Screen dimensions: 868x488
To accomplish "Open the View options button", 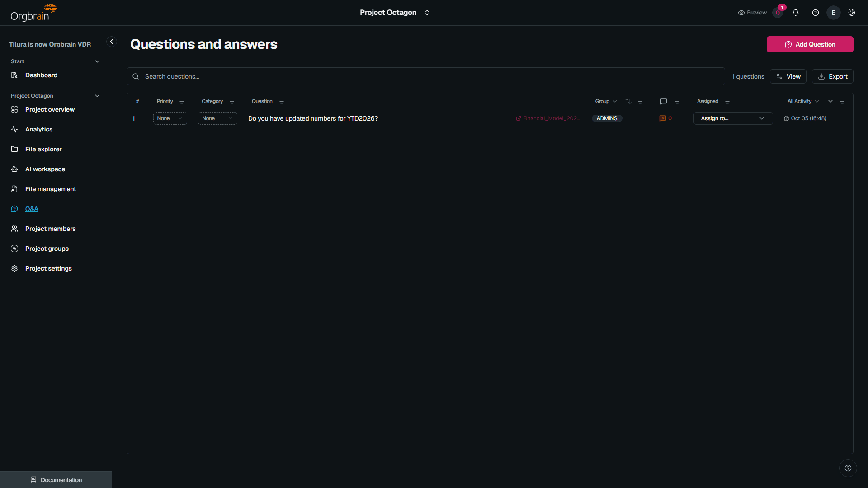I will pos(788,76).
